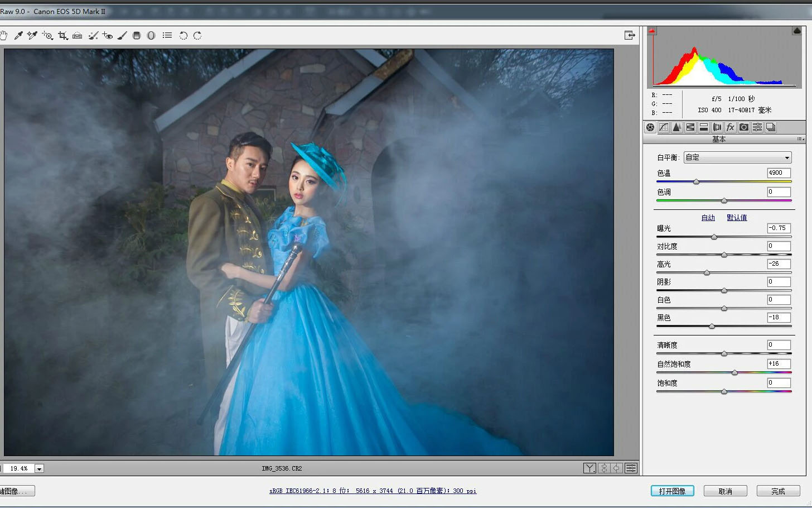Screen dimensions: 812x508
Task: Switch to the Basic panel tab
Action: pos(650,127)
